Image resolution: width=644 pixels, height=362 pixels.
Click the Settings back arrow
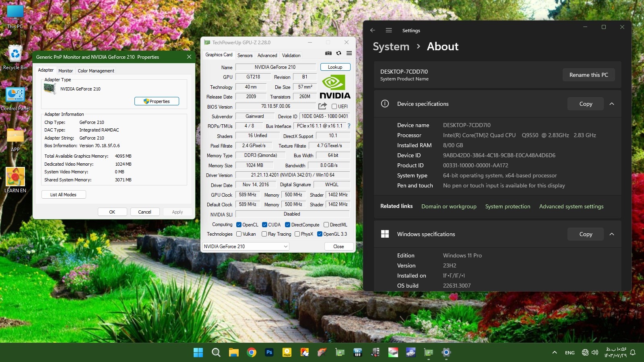[373, 30]
